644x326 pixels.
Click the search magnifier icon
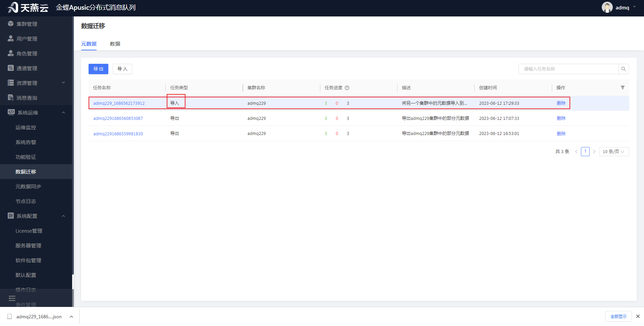(624, 69)
